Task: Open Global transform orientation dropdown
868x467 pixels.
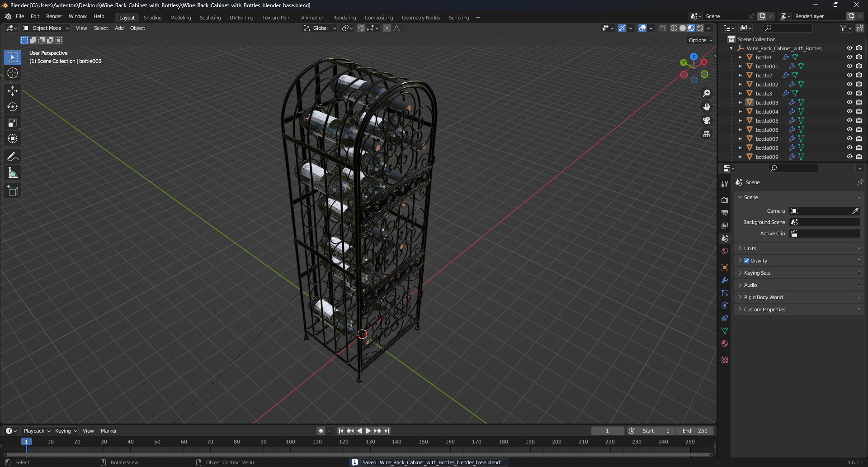Action: coord(320,28)
